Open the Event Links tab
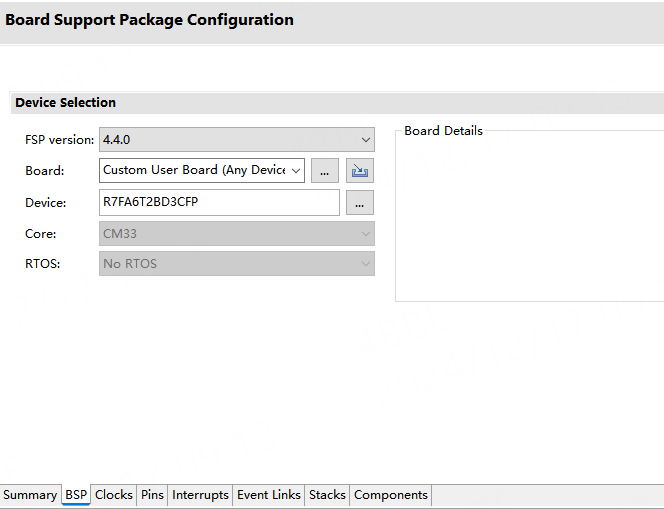This screenshot has height=509, width=664. tap(268, 495)
